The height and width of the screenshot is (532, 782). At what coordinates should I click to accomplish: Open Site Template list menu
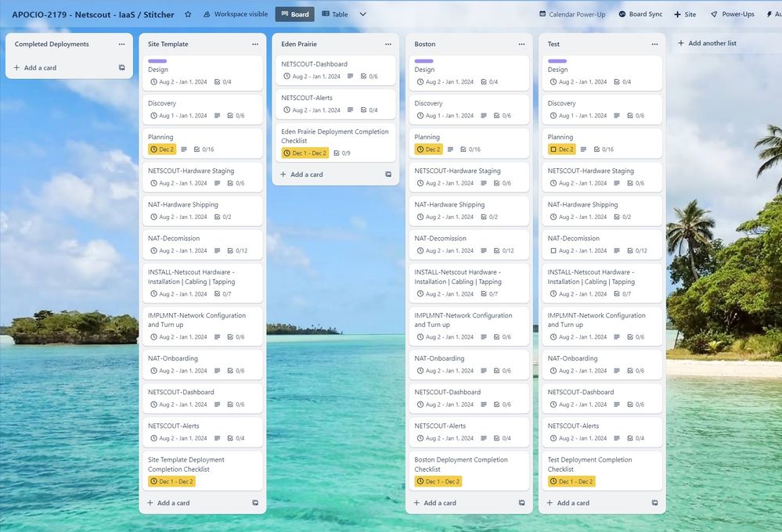click(x=255, y=44)
